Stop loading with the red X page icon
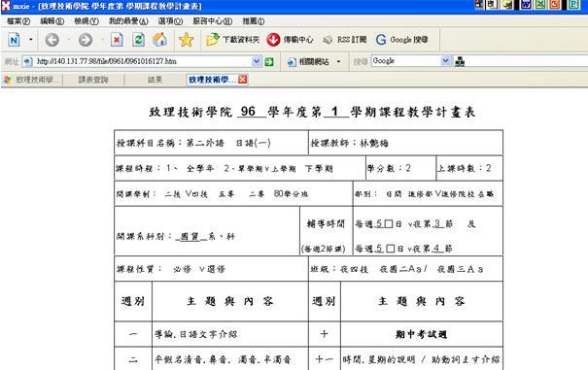Viewport: 588px width, 370px height. [117, 40]
